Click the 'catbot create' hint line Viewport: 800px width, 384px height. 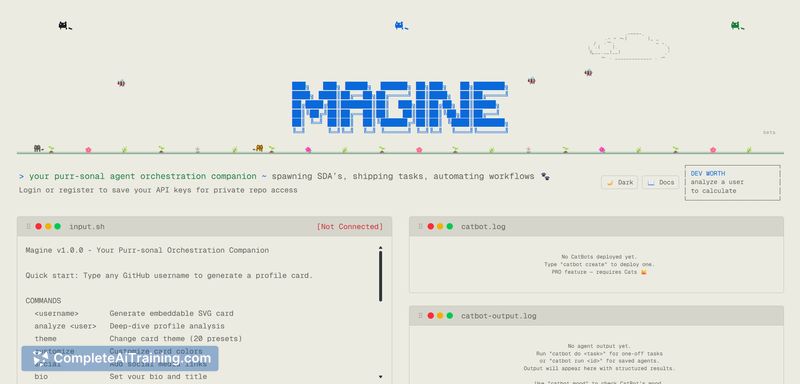tap(599, 265)
